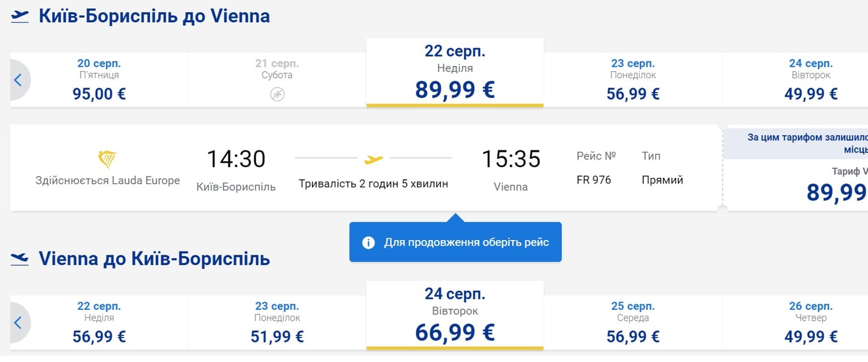Go to previous outbound dates with left chevron
The image size is (868, 362).
pos(18,80)
